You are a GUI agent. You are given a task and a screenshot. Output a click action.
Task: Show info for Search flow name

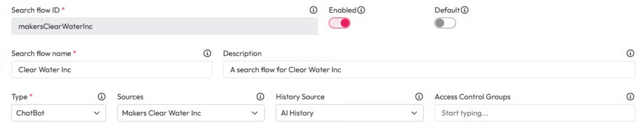click(x=207, y=53)
